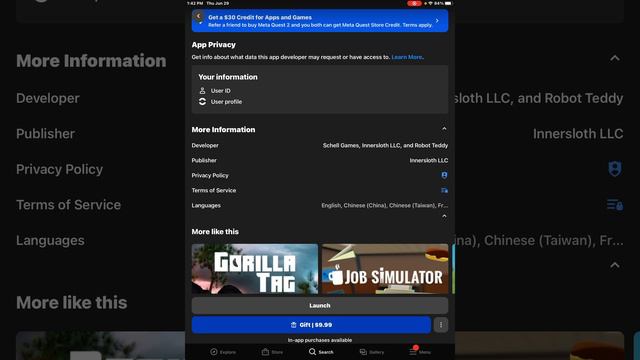Image resolution: width=640 pixels, height=360 pixels.
Task: Open the "Get a $30 Credit for Apps and Games" banner
Action: pyautogui.click(x=320, y=21)
